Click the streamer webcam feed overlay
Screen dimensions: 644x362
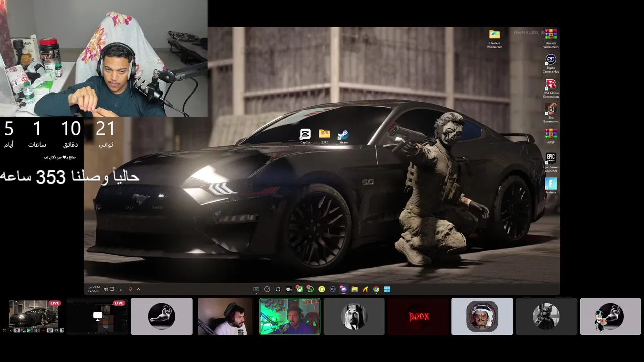104,58
